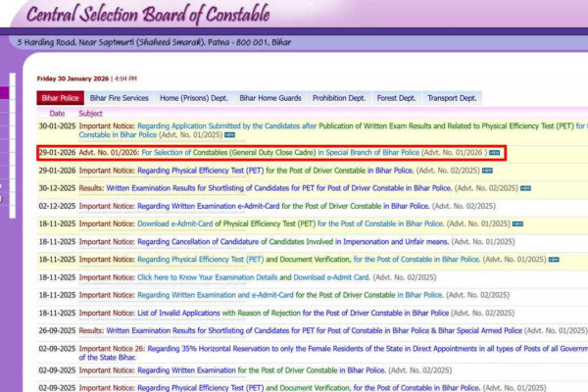Open Written Examination and e-Admit-Card Driver Constable notice
Image resolution: width=588 pixels, height=392 pixels.
(290, 295)
